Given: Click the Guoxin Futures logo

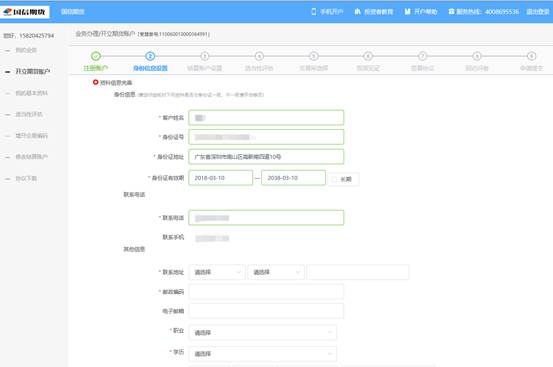Looking at the screenshot, I should pos(25,12).
